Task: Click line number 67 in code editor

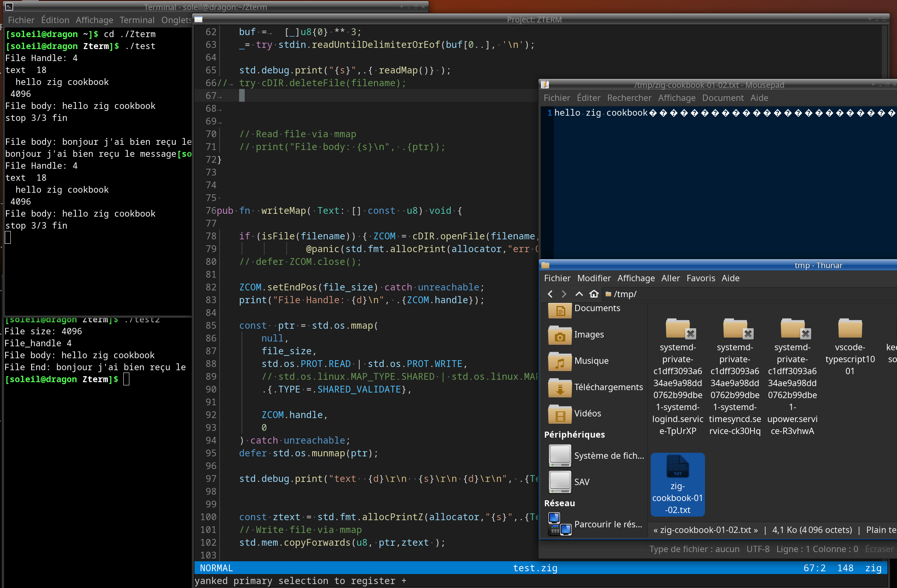Action: (x=211, y=96)
